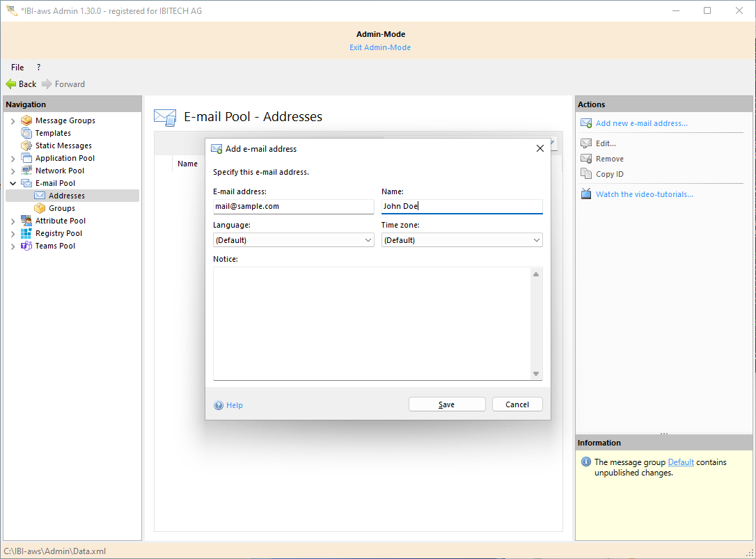Click the Notice scrollbar down arrow

click(536, 374)
